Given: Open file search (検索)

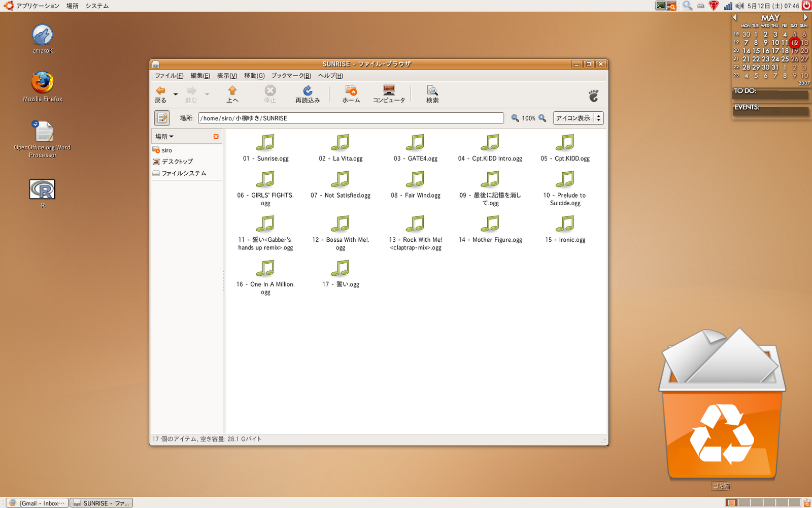Looking at the screenshot, I should coord(432,94).
